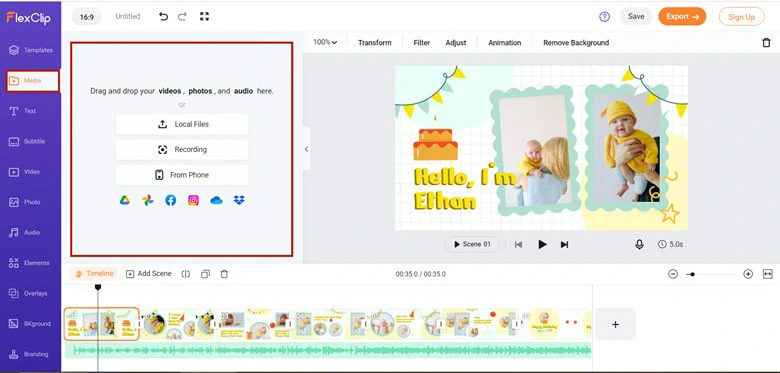This screenshot has width=780, height=373.
Task: Zoom in the timeline
Action: pyautogui.click(x=748, y=274)
